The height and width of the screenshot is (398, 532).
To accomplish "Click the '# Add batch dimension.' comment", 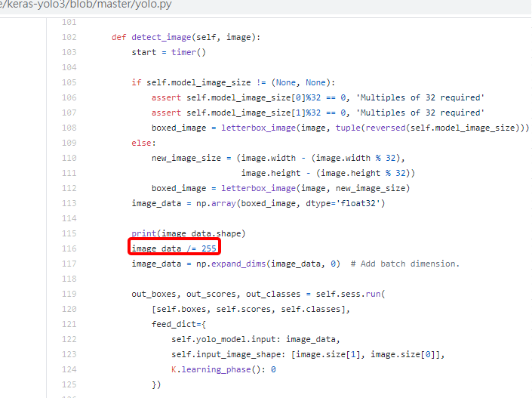I will tap(405, 264).
